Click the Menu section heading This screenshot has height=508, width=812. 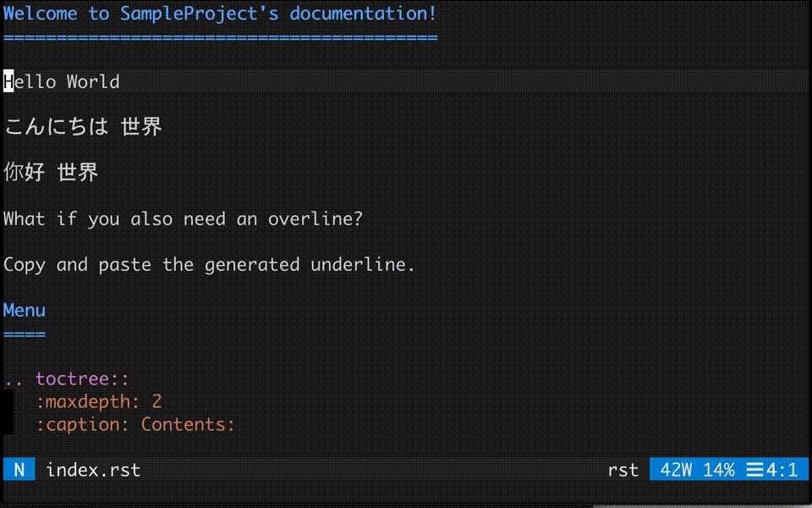(x=25, y=310)
